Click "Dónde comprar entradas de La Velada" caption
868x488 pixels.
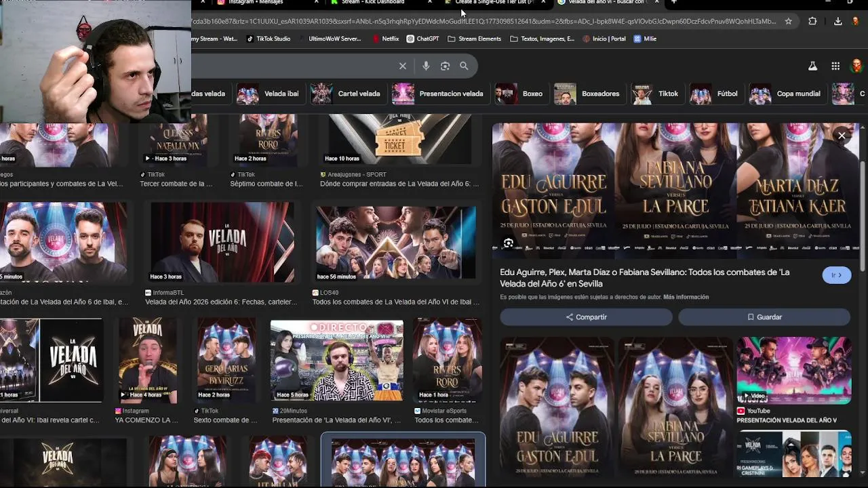pos(399,184)
